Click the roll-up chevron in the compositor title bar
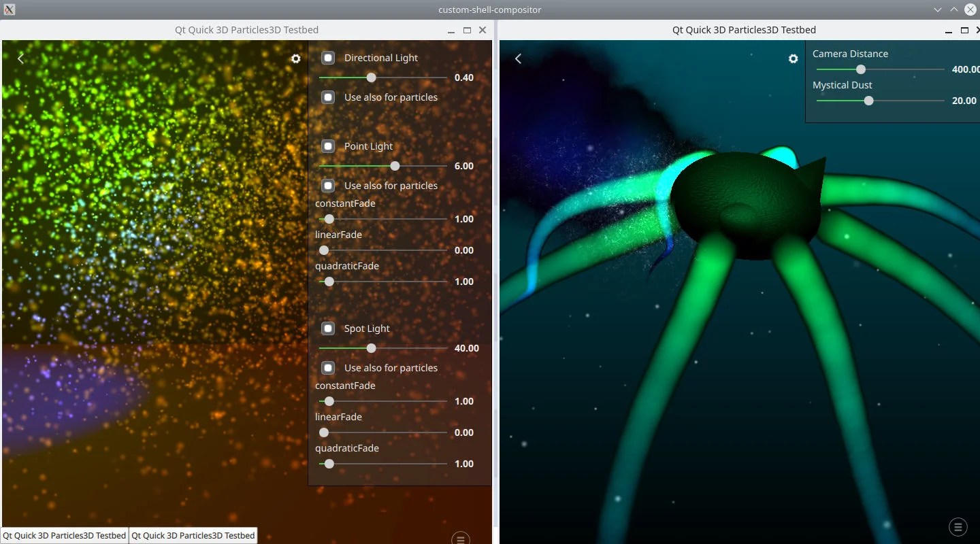This screenshot has width=980, height=544. (x=953, y=10)
